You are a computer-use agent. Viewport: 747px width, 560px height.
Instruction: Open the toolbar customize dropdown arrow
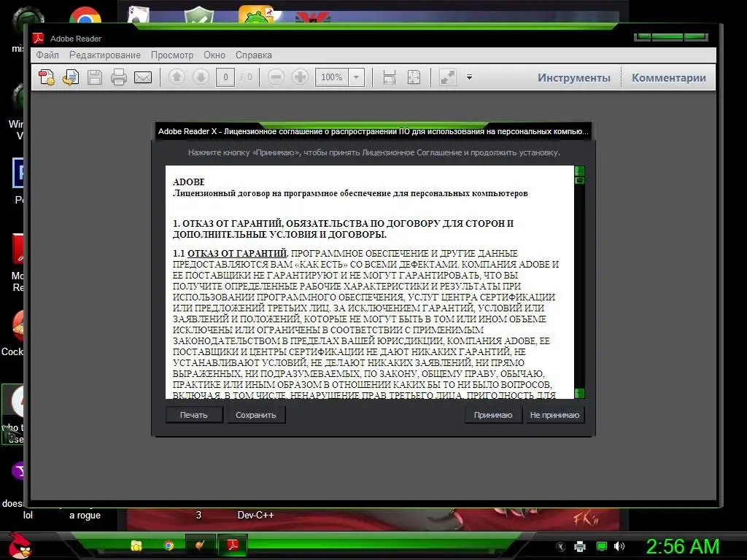click(x=469, y=77)
